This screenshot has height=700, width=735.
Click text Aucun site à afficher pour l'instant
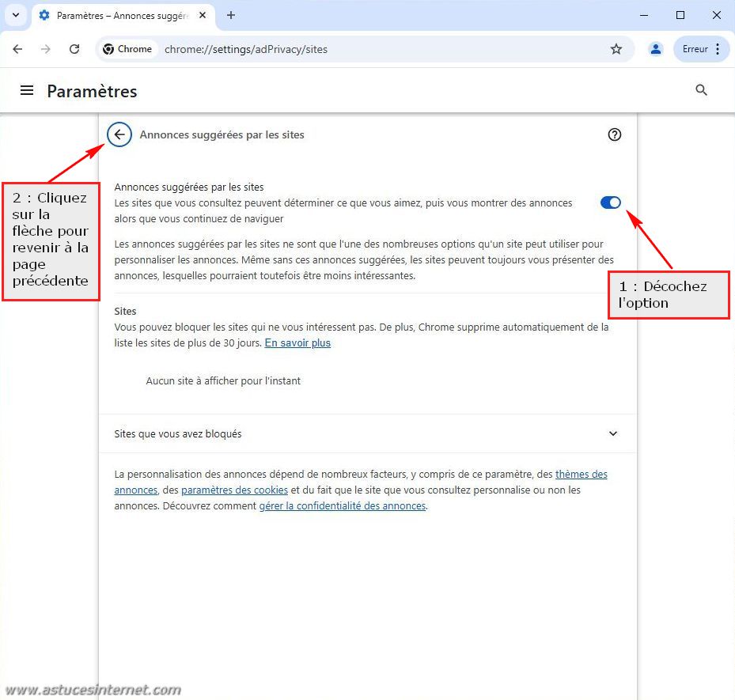point(223,381)
